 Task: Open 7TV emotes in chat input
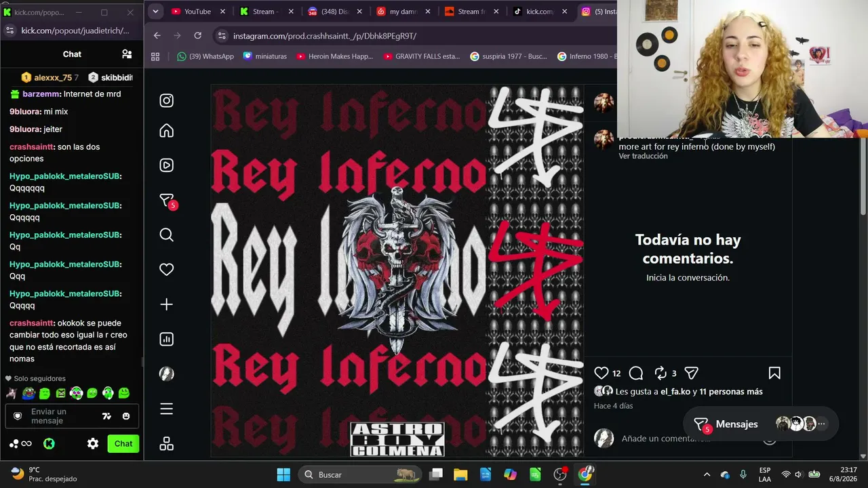coord(106,416)
